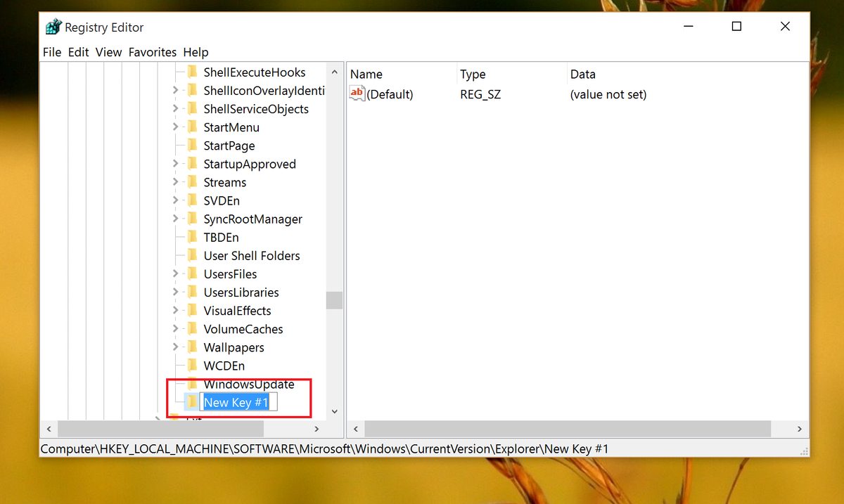The width and height of the screenshot is (844, 504).
Task: Open the Edit menu
Action: pyautogui.click(x=78, y=52)
